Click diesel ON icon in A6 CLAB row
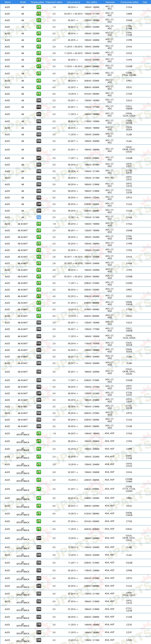Viewport: 151px width, 644px height. (39, 134)
